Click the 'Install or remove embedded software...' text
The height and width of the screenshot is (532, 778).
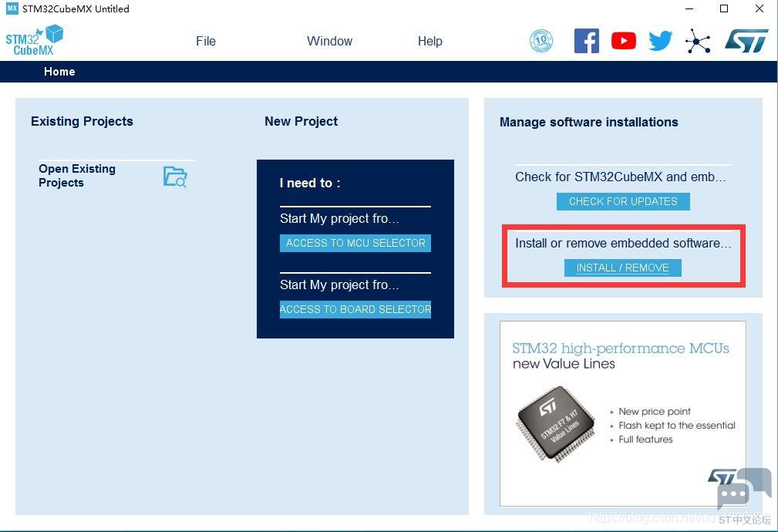pyautogui.click(x=623, y=243)
